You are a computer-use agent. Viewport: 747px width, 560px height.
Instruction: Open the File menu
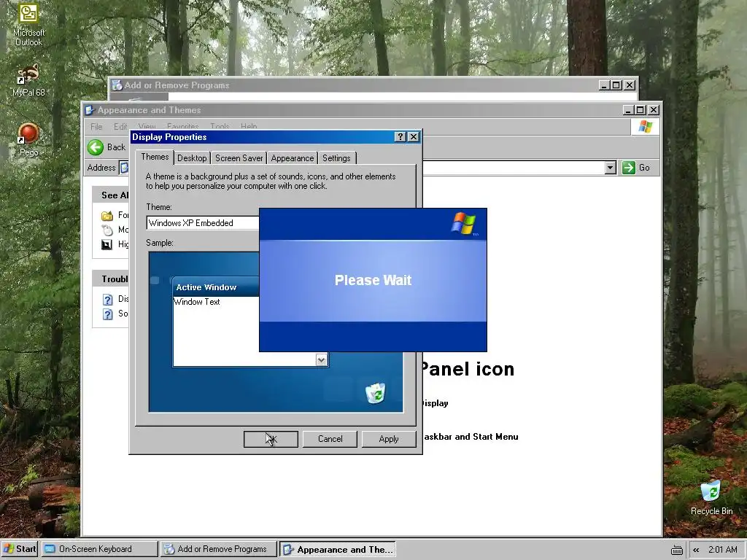tap(97, 127)
